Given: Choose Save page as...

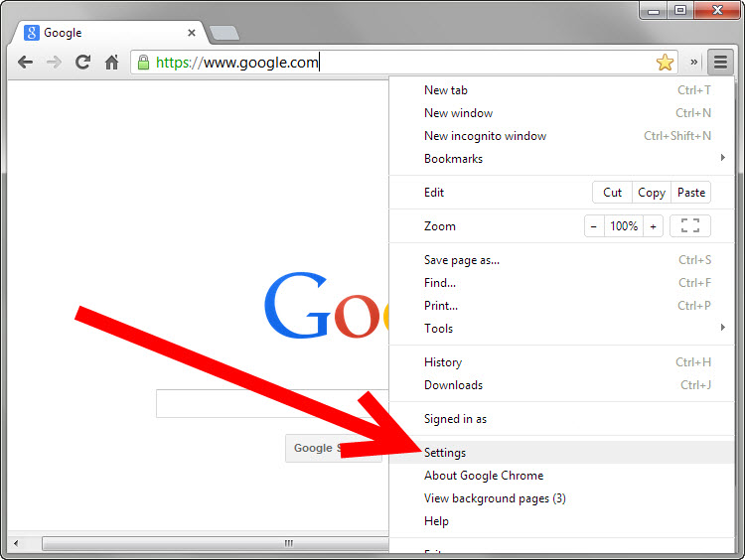Looking at the screenshot, I should point(562,260).
